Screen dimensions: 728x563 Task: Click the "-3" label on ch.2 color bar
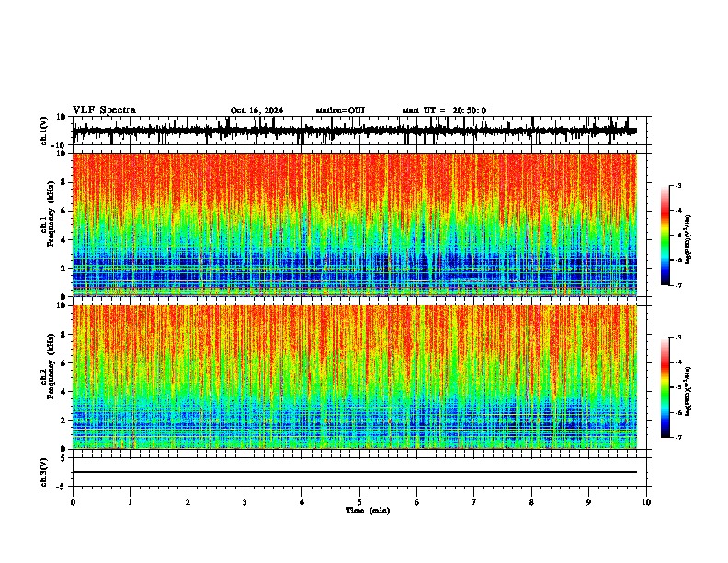(x=677, y=338)
